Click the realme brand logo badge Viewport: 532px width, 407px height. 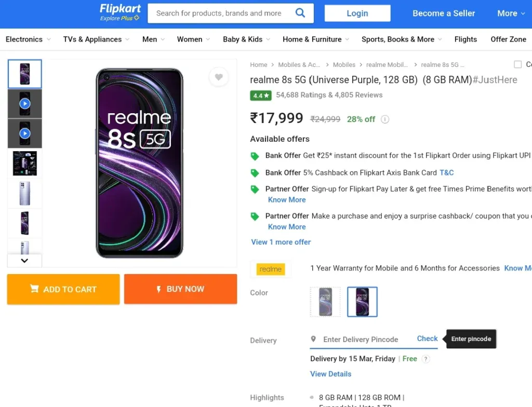270,269
